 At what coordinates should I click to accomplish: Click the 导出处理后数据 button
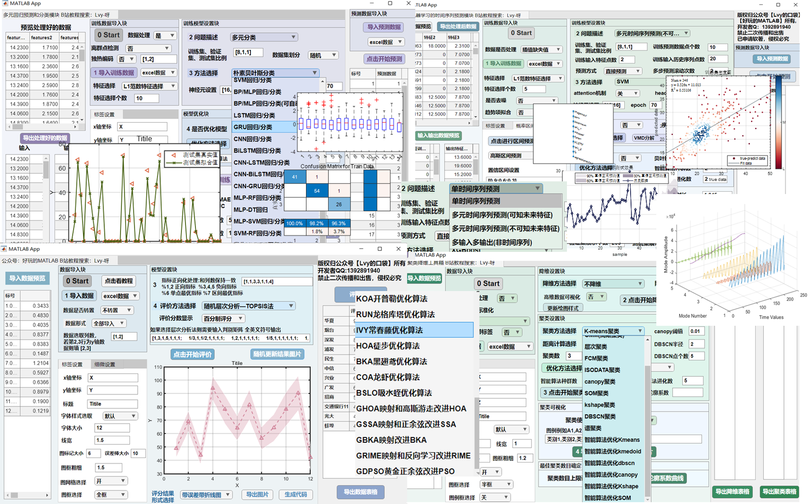458,26
